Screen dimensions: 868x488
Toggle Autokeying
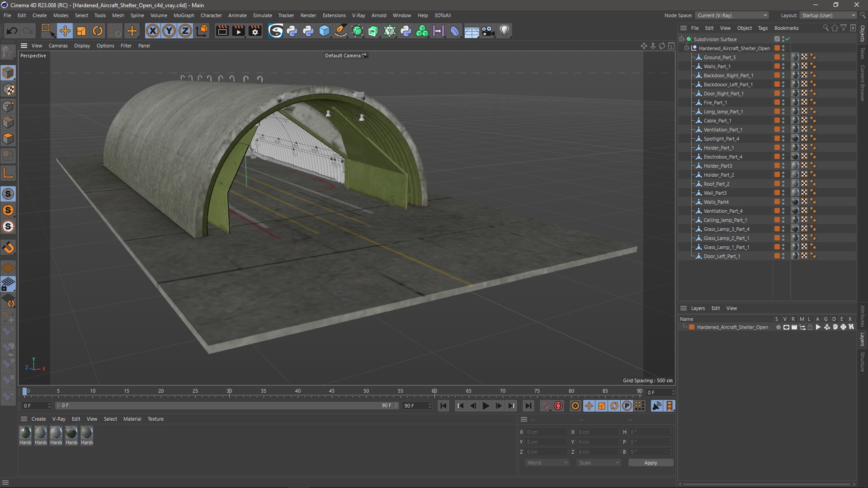pos(558,406)
